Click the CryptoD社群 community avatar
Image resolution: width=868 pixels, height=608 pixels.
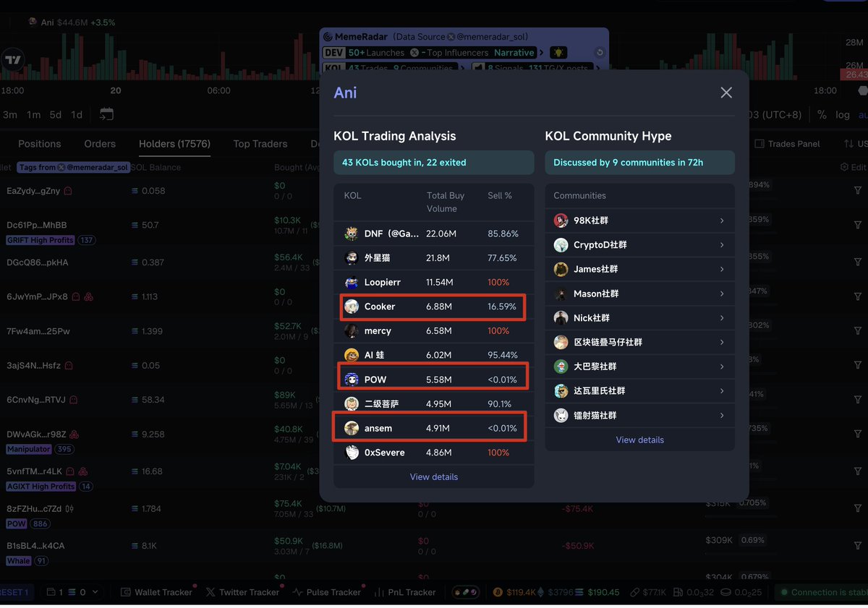tap(561, 245)
